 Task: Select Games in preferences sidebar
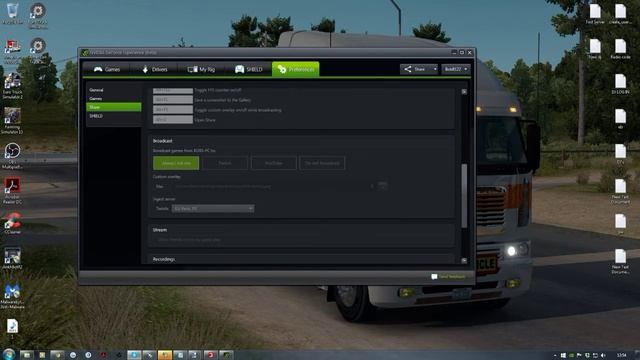click(x=96, y=99)
